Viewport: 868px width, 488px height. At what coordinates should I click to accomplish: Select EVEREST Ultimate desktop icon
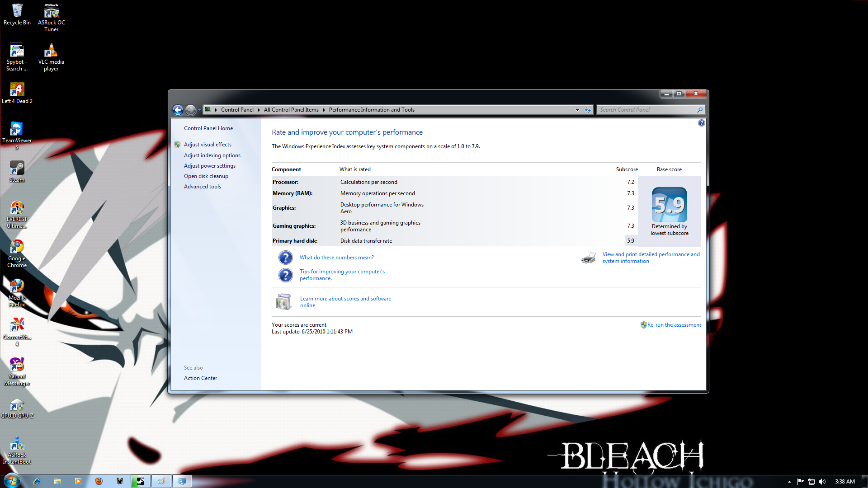tap(17, 214)
